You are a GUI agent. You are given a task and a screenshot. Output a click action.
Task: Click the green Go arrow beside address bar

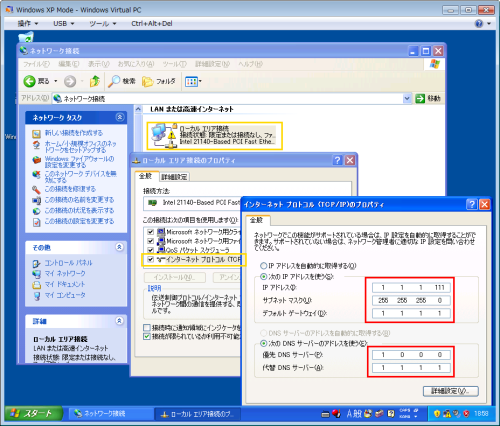[x=420, y=98]
